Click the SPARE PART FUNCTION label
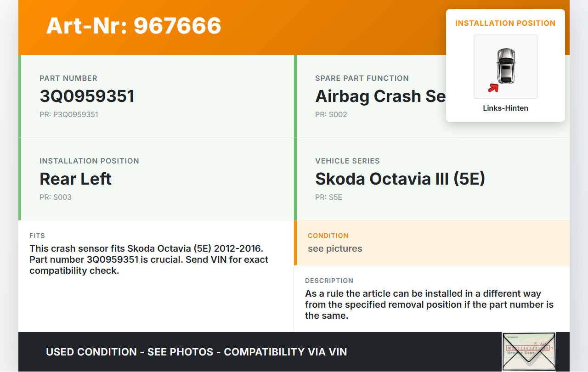 pyautogui.click(x=362, y=78)
